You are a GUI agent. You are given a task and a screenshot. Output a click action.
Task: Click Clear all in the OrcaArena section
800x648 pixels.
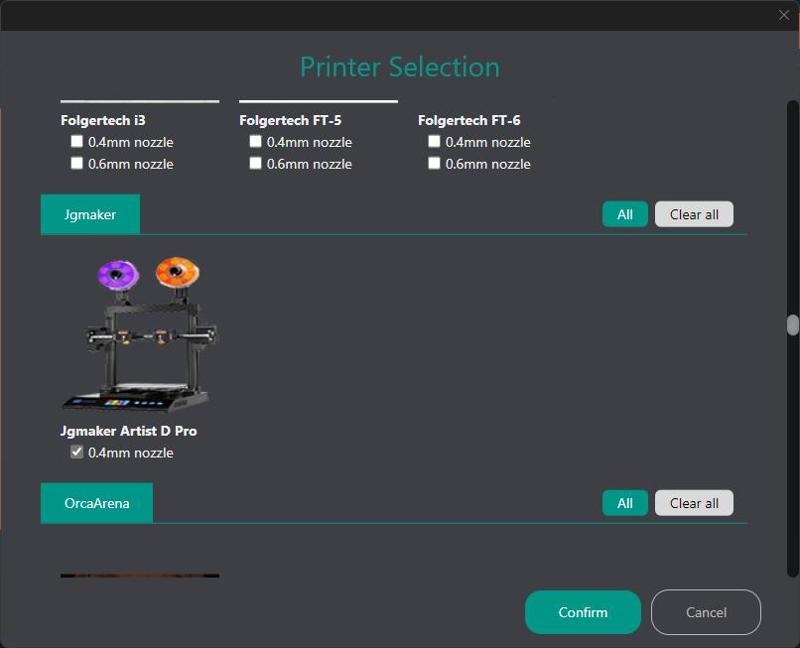point(694,503)
